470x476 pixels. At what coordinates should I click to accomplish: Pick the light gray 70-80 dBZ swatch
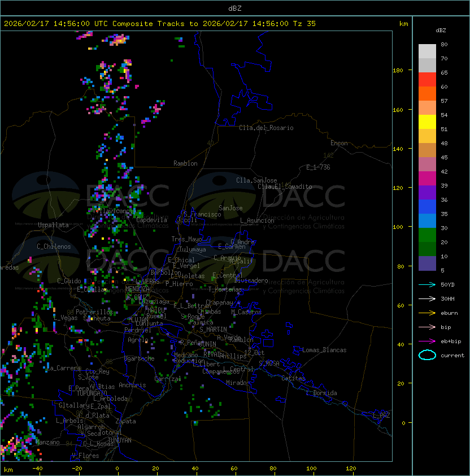coord(427,51)
